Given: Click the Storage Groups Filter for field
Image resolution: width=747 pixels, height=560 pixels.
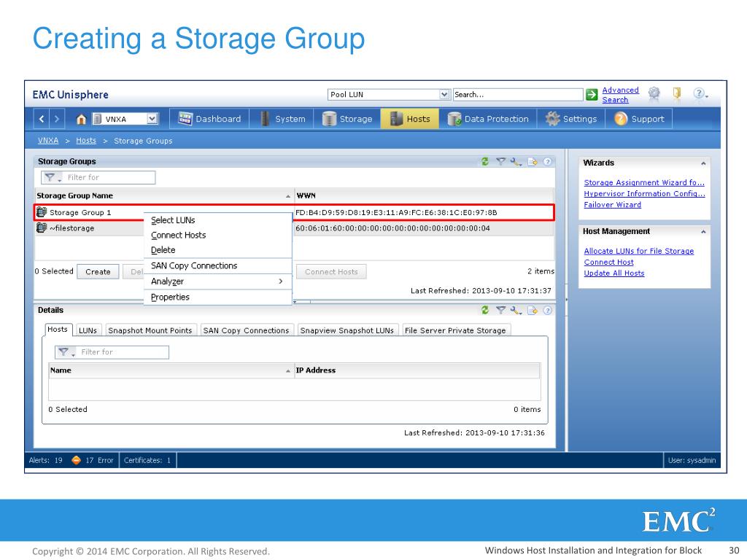Looking at the screenshot, I should 98,178.
